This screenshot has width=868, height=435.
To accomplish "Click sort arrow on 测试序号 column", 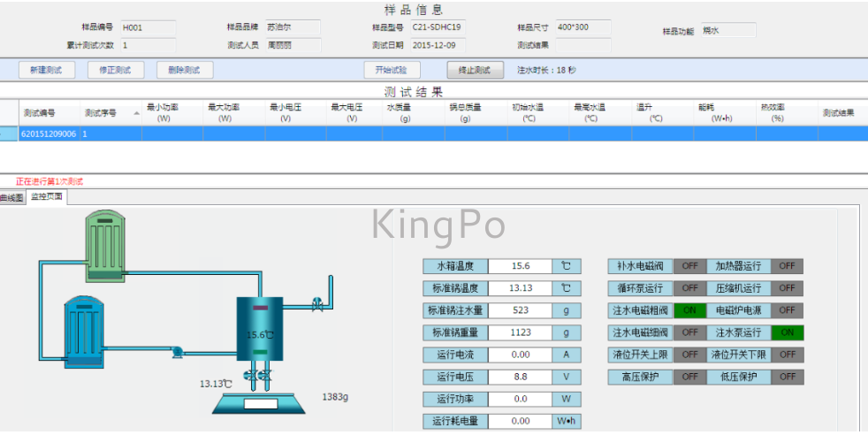I will pos(136,113).
